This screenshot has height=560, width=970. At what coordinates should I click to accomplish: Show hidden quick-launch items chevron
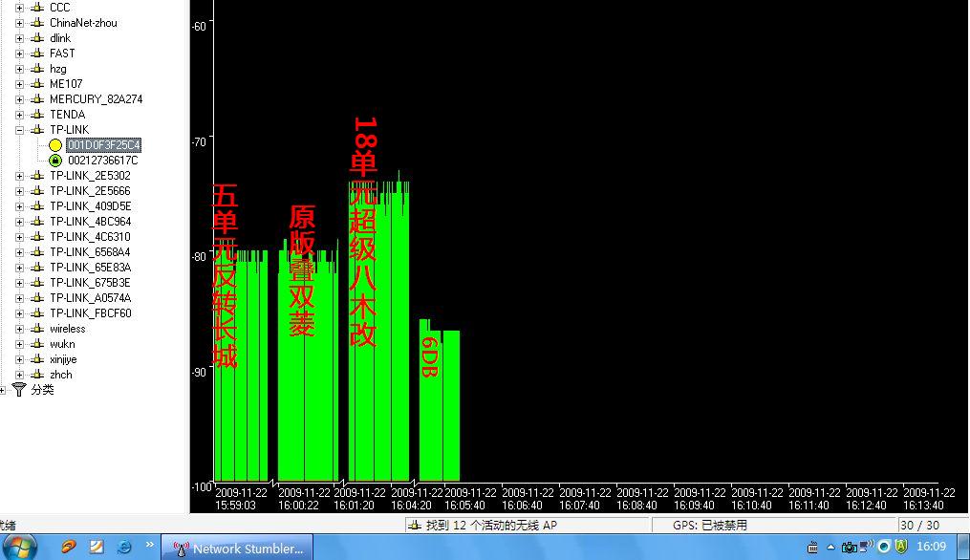pyautogui.click(x=150, y=545)
